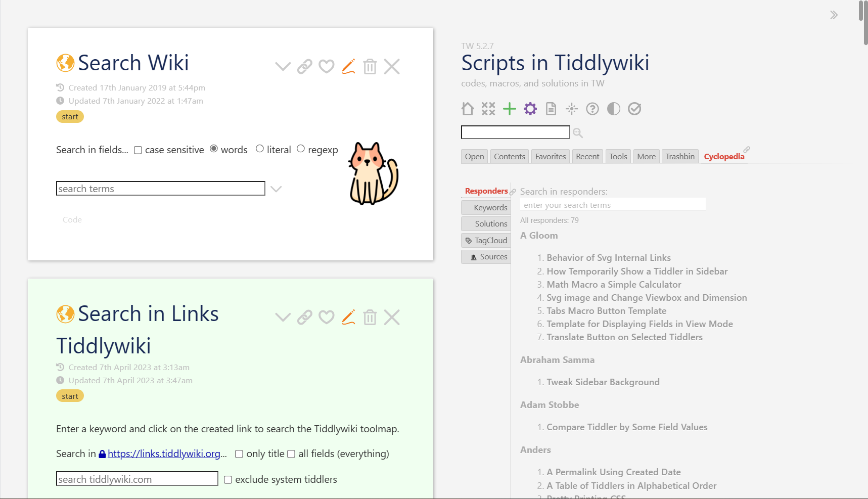The height and width of the screenshot is (499, 868).
Task: Open advanced search magnifier icon
Action: 578,133
